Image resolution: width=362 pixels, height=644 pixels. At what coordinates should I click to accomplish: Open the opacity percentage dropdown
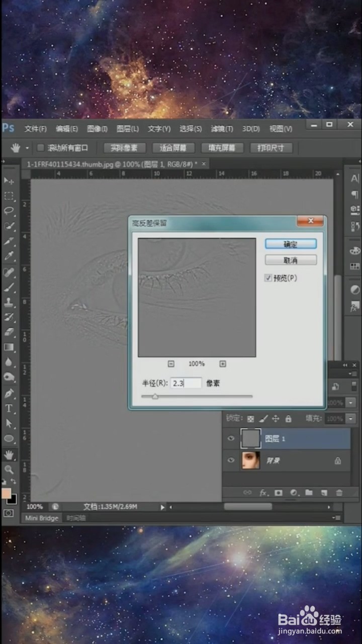[x=350, y=403]
